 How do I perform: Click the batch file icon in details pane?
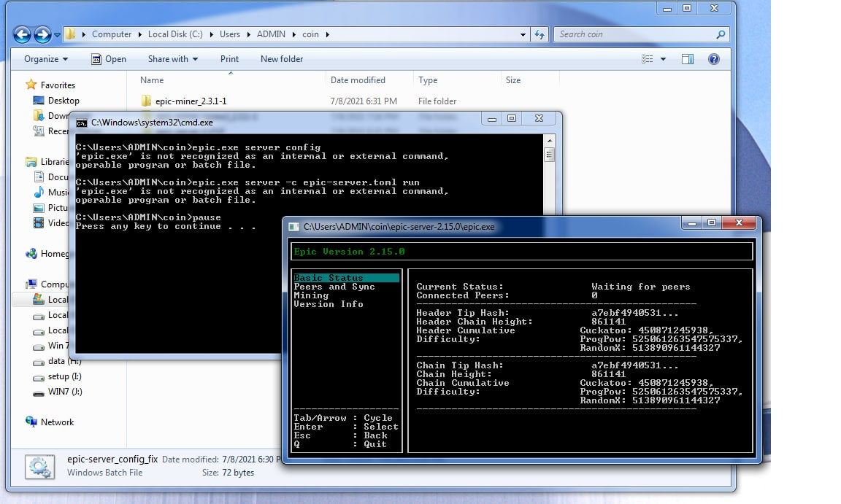39,467
